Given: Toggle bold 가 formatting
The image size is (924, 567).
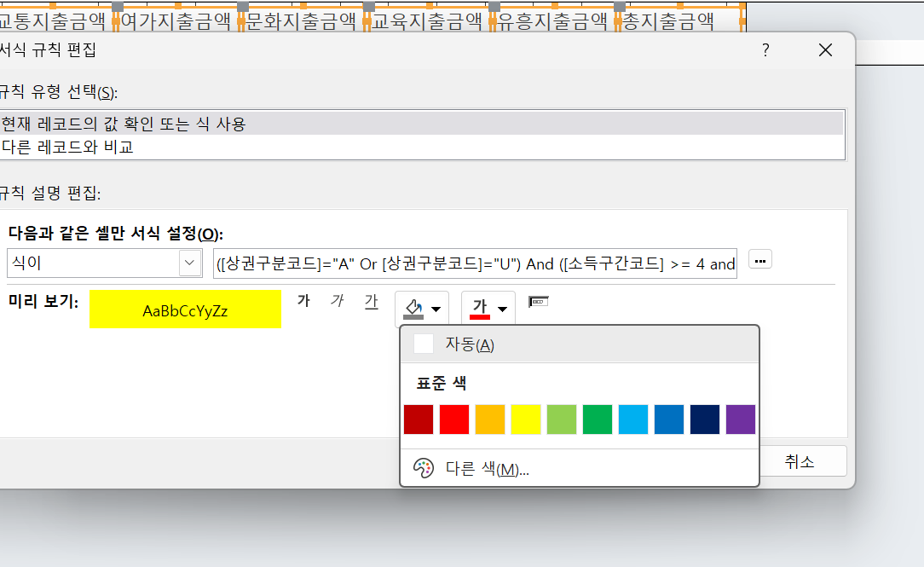Looking at the screenshot, I should pyautogui.click(x=303, y=302).
